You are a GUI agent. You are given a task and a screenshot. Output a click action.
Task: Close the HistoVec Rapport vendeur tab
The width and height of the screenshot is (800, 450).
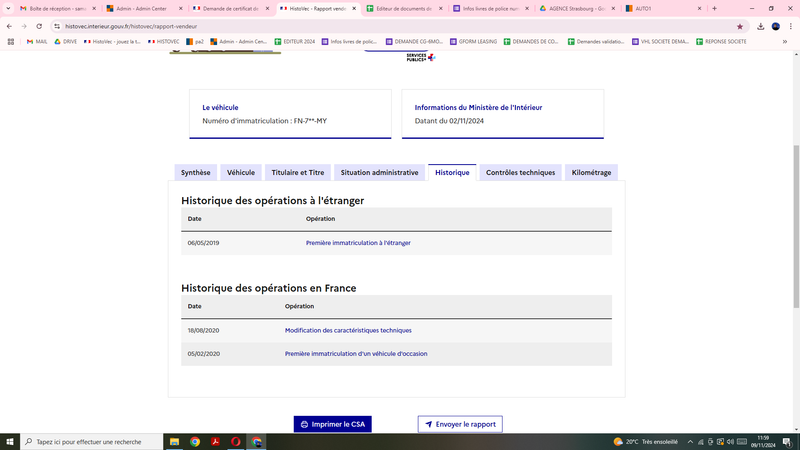354,9
